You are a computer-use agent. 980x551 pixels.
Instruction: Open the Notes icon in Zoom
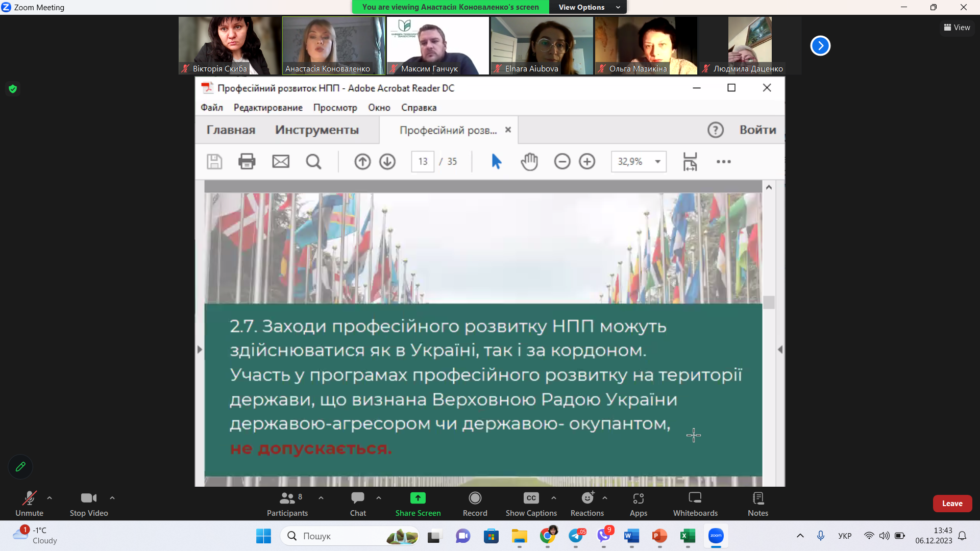757,498
